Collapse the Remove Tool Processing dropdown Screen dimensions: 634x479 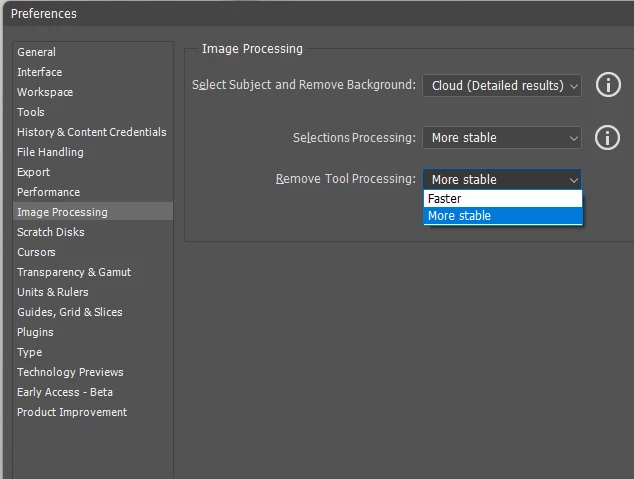[502, 180]
